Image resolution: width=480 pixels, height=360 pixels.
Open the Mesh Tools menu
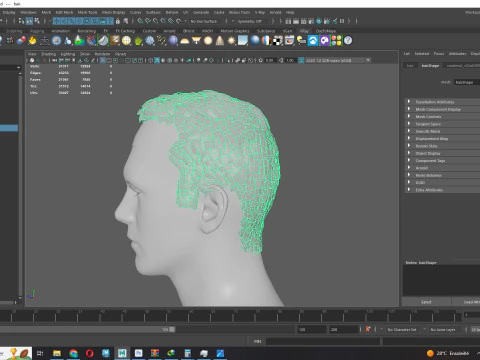click(87, 12)
